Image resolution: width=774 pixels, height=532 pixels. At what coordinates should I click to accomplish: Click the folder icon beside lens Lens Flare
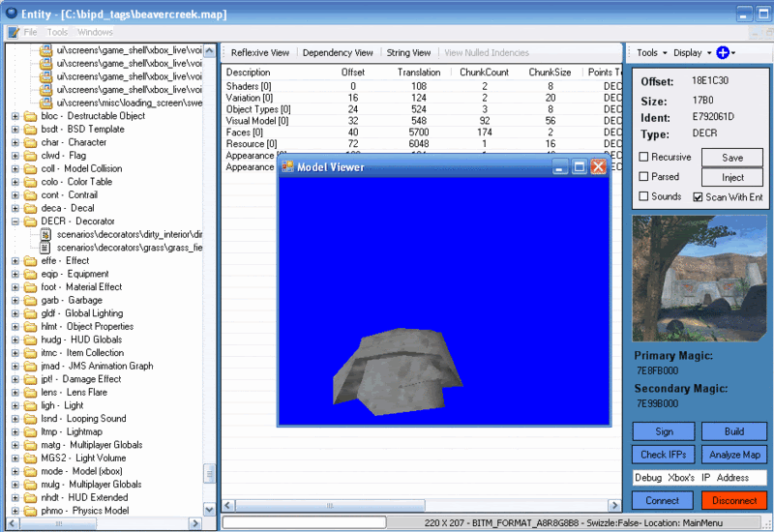click(x=31, y=393)
